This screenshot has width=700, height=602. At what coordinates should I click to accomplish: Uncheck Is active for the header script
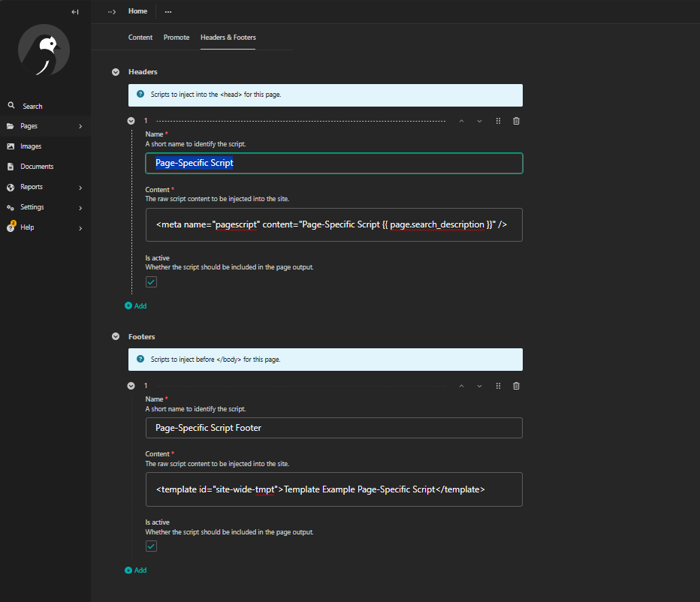coord(151,281)
